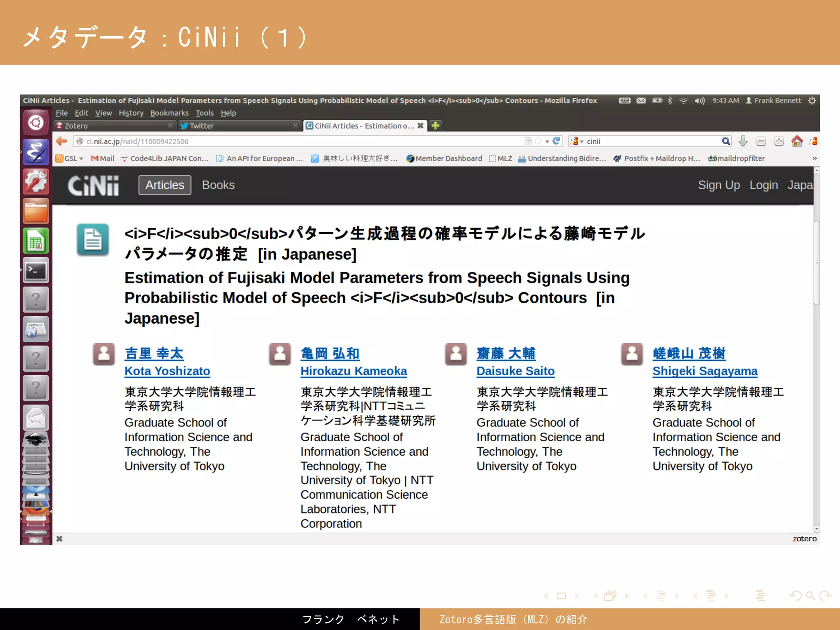This screenshot has width=840, height=630.
Task: Open the Downloads arrow icon
Action: click(x=743, y=141)
